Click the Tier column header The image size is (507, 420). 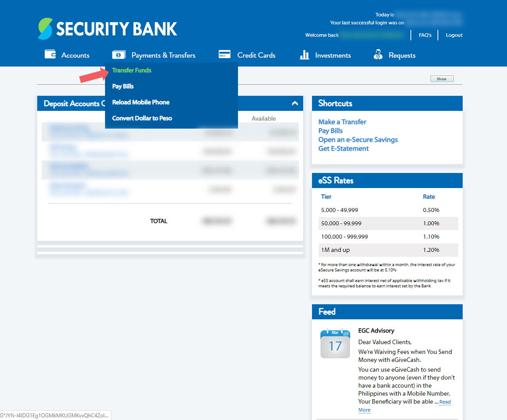(x=326, y=197)
